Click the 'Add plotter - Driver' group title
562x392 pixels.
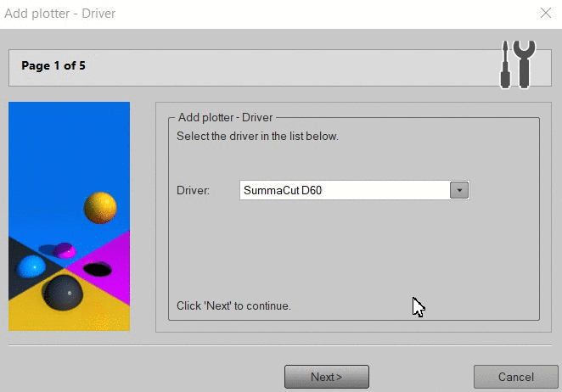point(226,118)
